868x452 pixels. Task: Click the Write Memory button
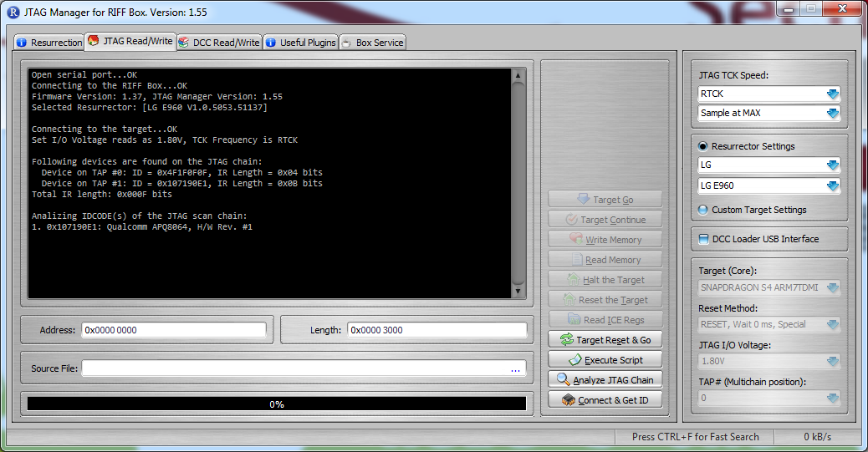click(605, 240)
